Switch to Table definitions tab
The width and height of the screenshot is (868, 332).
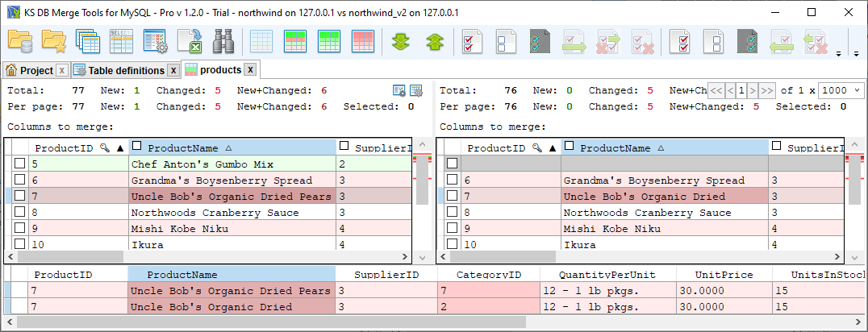point(126,70)
